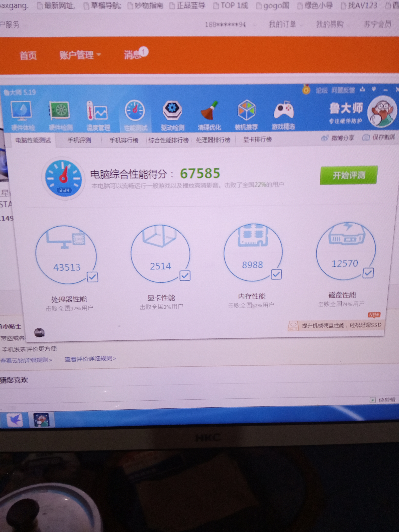Screen dimensions: 399x532
Task: Click the memory performance circle 8988
Action: point(253,253)
